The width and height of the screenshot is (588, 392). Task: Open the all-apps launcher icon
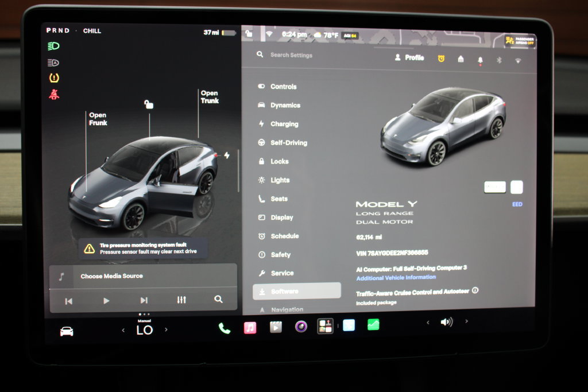pyautogui.click(x=325, y=326)
